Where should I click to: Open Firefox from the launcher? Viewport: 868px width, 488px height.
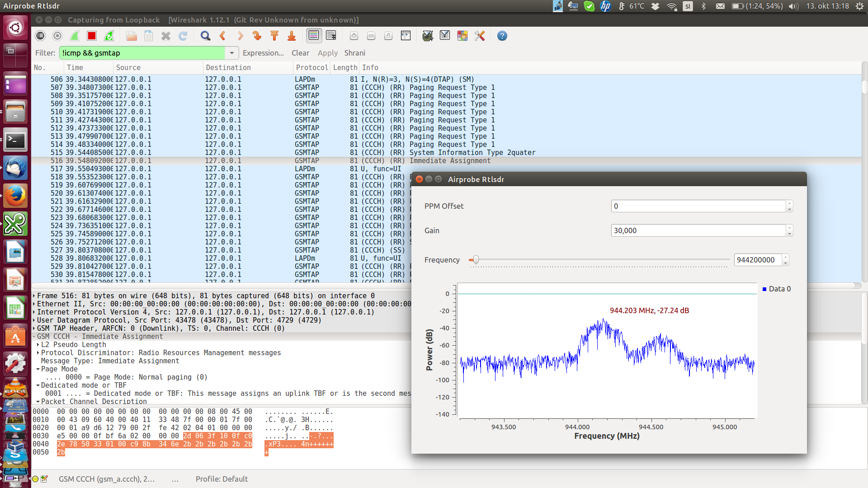click(x=15, y=196)
